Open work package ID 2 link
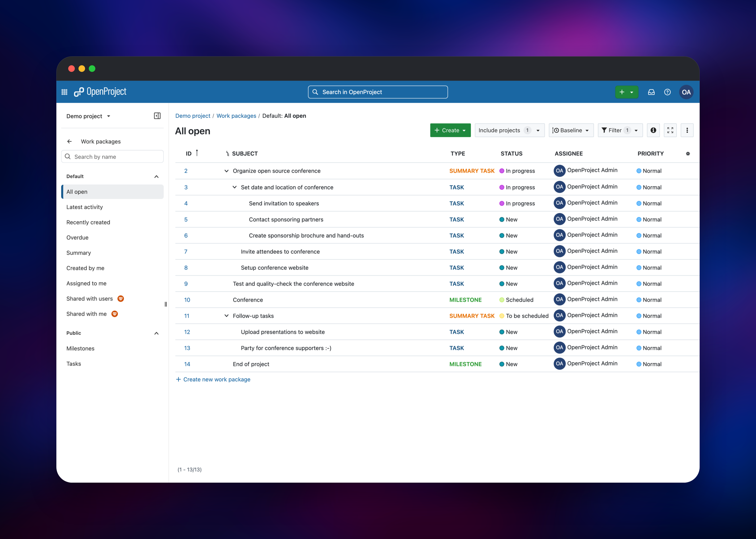756x539 pixels. [186, 171]
